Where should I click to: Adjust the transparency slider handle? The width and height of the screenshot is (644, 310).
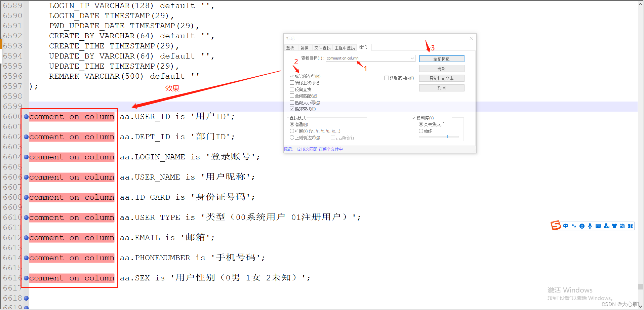pyautogui.click(x=447, y=137)
